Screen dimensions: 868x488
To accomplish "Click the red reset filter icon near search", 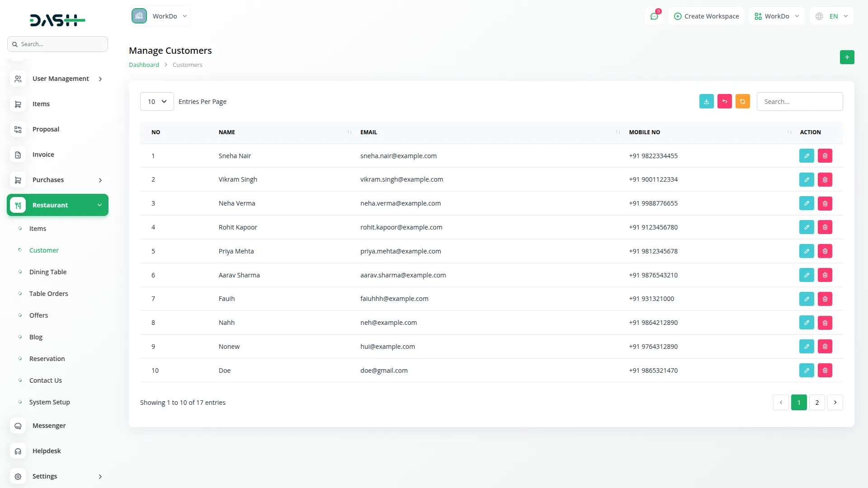I will tap(724, 101).
